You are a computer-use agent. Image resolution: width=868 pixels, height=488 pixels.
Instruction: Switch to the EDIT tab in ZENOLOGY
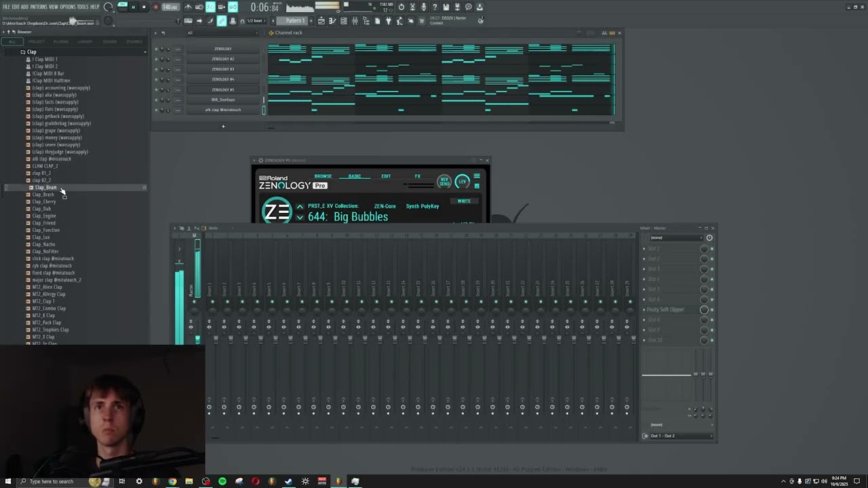(x=386, y=176)
